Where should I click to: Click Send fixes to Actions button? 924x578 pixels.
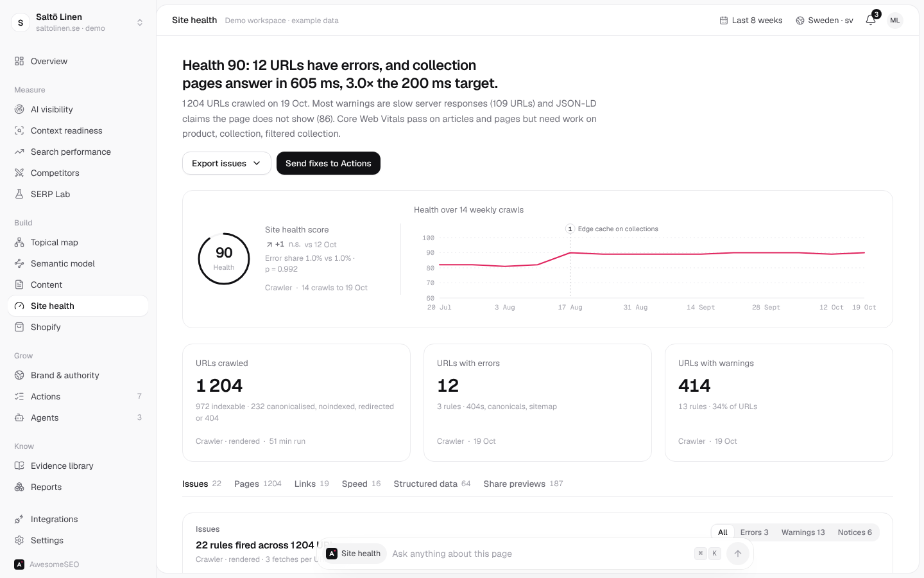click(329, 163)
